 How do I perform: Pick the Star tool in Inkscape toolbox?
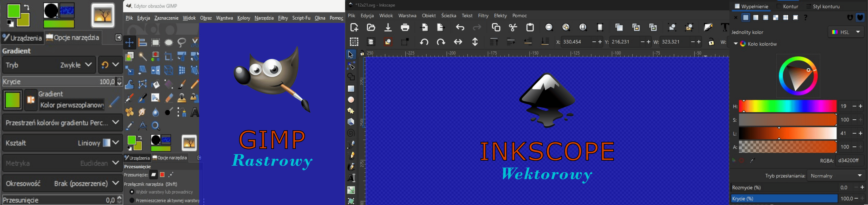[351, 111]
